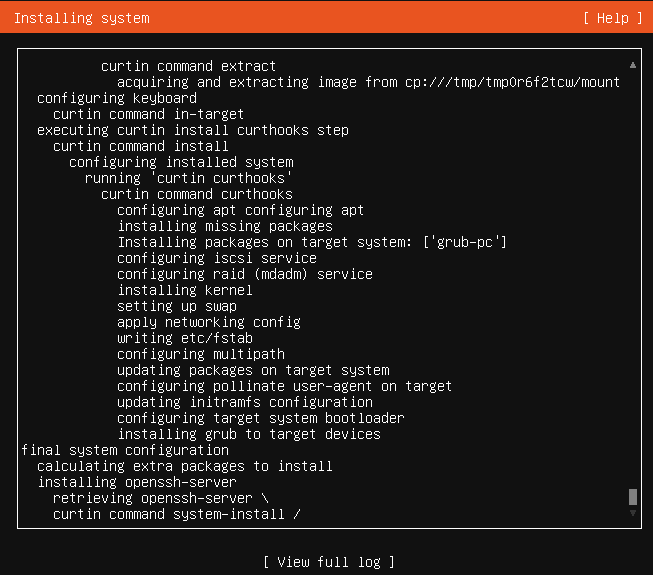Select the 'final system configuration' entry
Image resolution: width=653 pixels, height=575 pixels.
click(124, 450)
